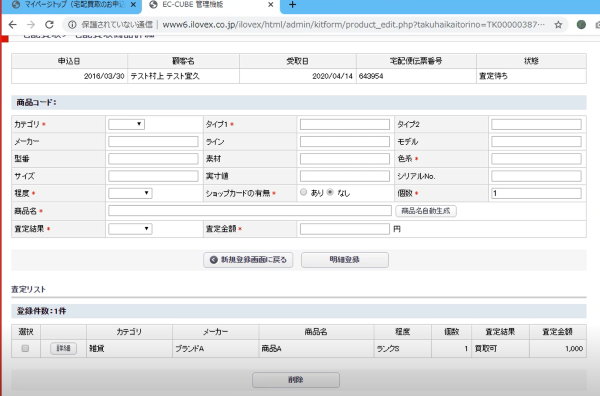Click customer name テスト村上 テスト宣久
The height and width of the screenshot is (396, 600).
(x=165, y=76)
